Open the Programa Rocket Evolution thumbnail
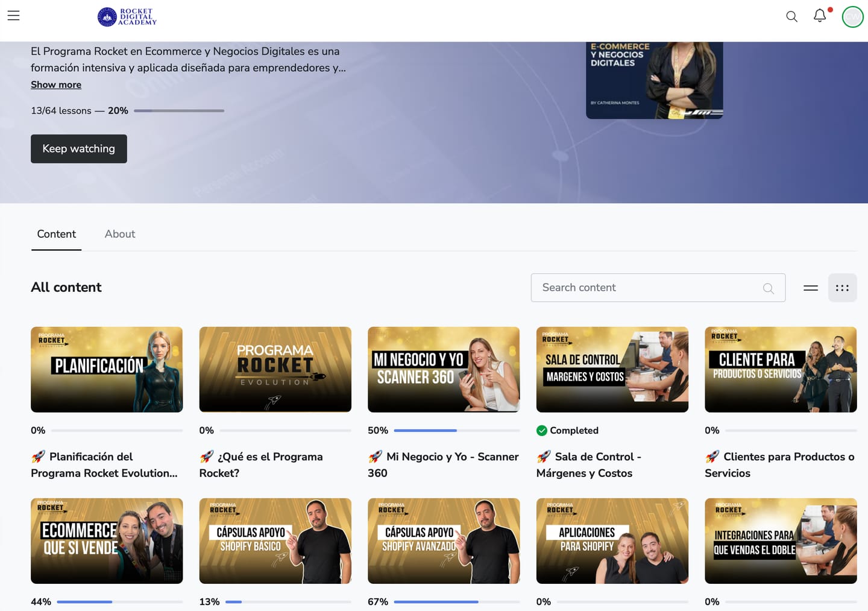This screenshot has width=868, height=611. point(275,370)
